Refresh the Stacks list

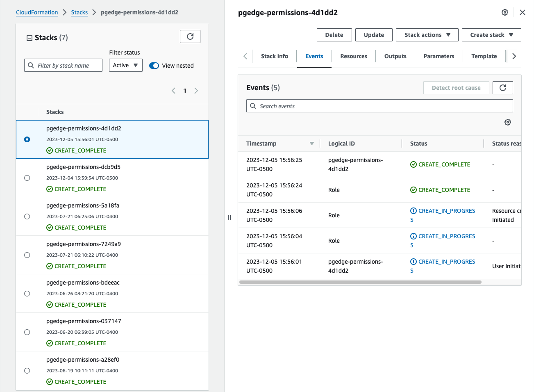click(190, 36)
